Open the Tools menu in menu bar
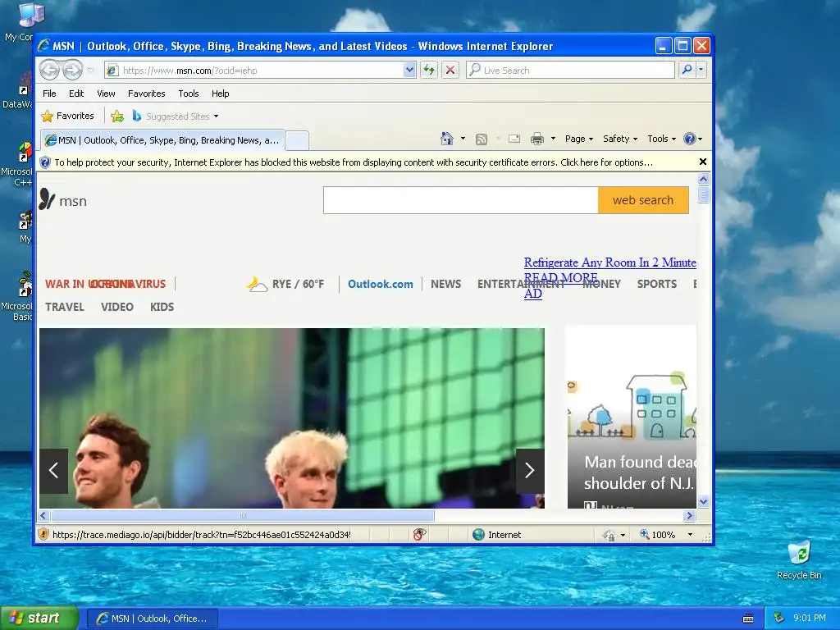This screenshot has width=840, height=630. pyautogui.click(x=189, y=94)
